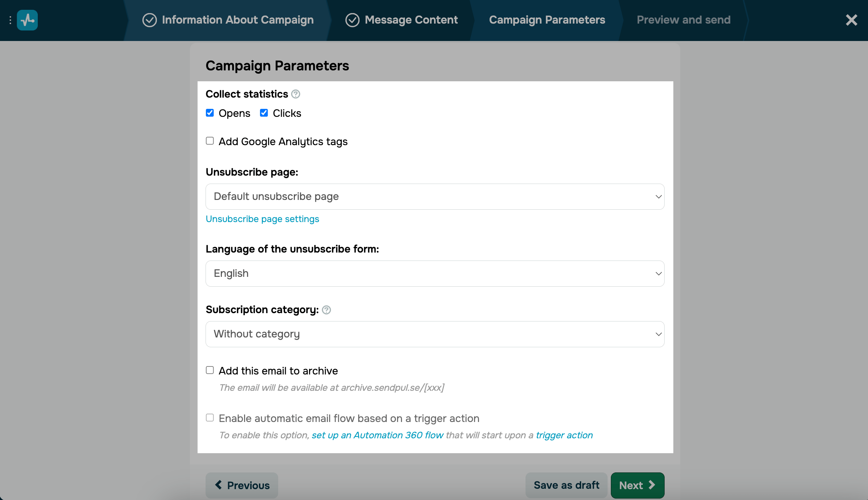
Task: Expand the Unsubscribe page dropdown
Action: tap(435, 197)
